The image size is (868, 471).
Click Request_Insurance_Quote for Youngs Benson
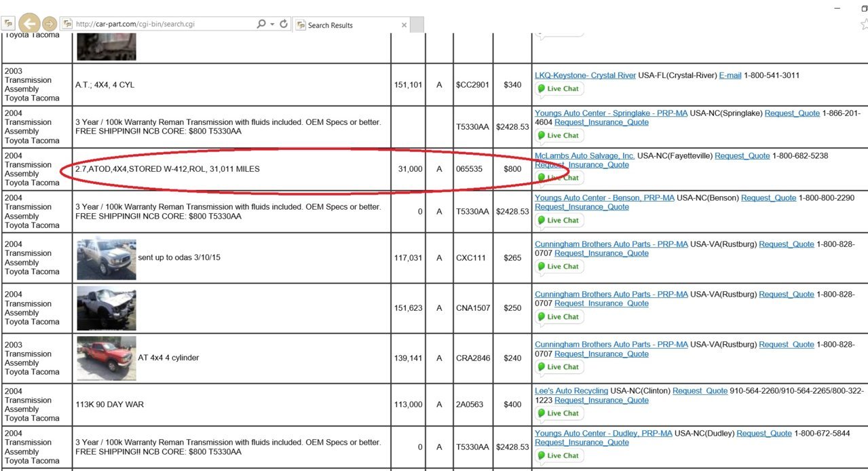[x=582, y=207]
